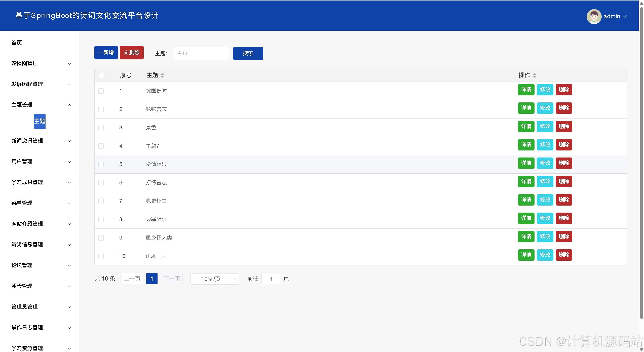This screenshot has width=644, height=352.
Task: Click the 下一页 pagination button
Action: [x=172, y=279]
